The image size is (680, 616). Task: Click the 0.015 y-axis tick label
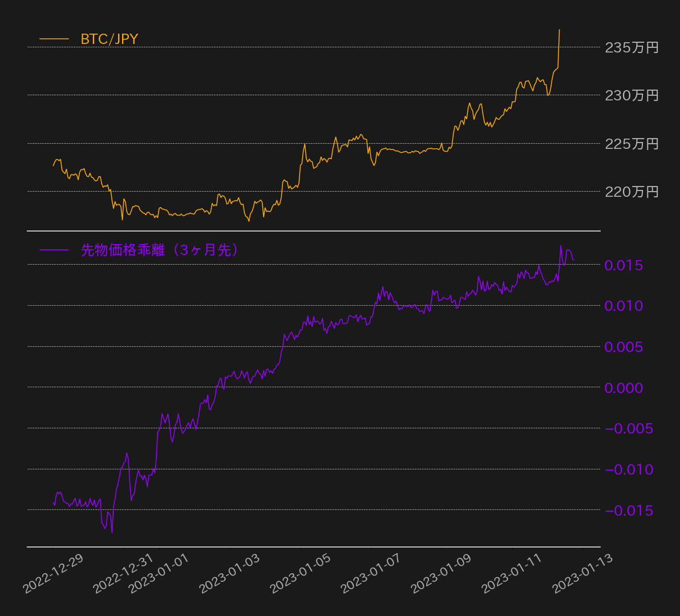tap(624, 265)
